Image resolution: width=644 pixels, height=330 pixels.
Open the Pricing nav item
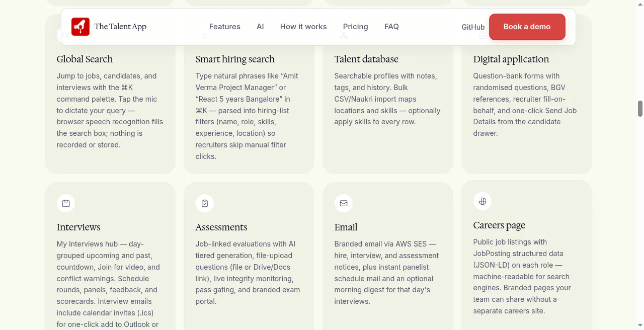pos(356,27)
